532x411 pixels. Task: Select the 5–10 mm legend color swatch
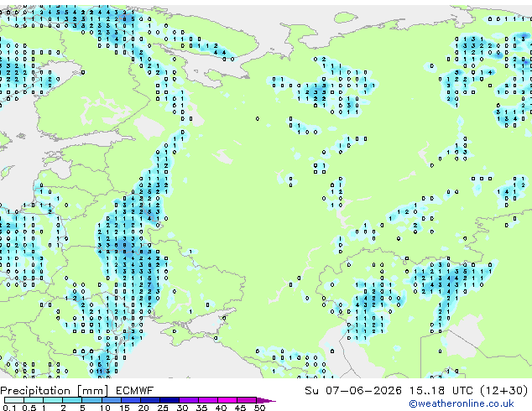[x=91, y=400]
